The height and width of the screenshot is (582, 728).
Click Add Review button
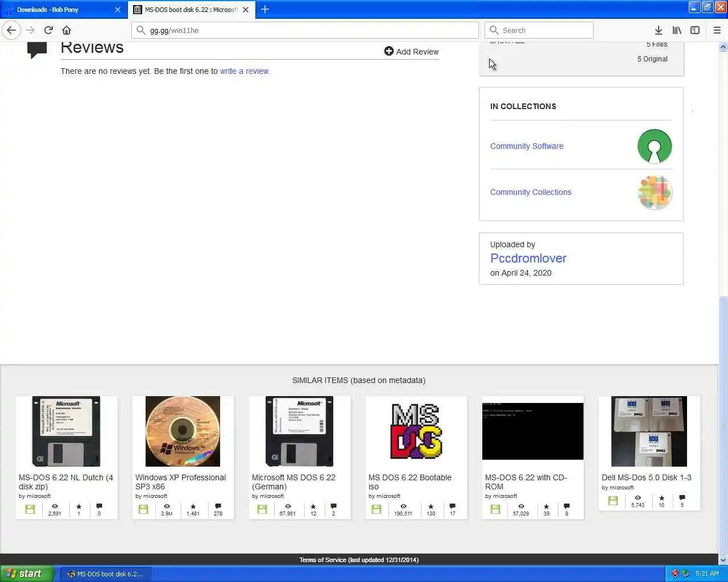pos(411,51)
